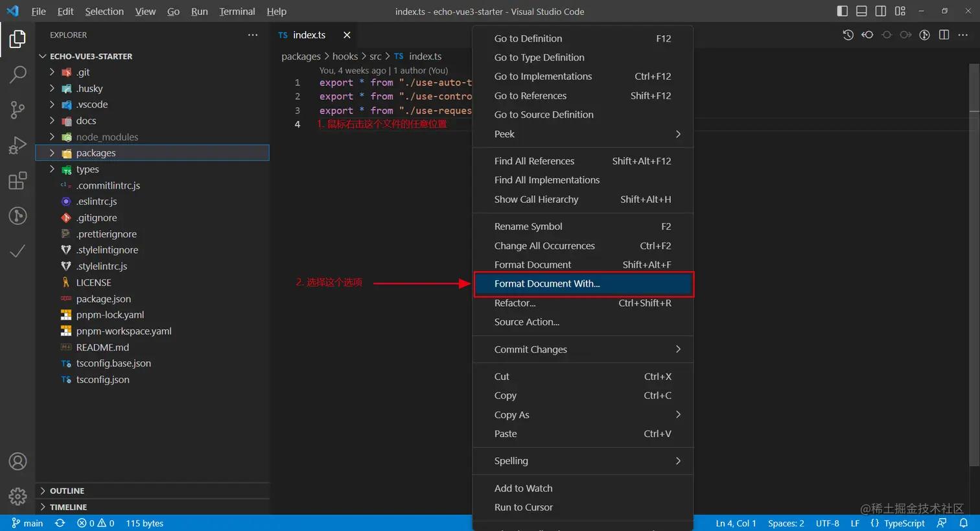Screen dimensions: 980x531
Task: Open the Customize Layout icon
Action: pos(900,11)
